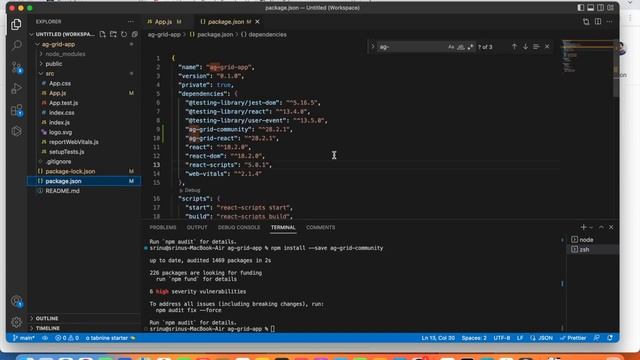Screen dimensions: 640x360
Task: Open Run and Debug view
Action: (16, 88)
